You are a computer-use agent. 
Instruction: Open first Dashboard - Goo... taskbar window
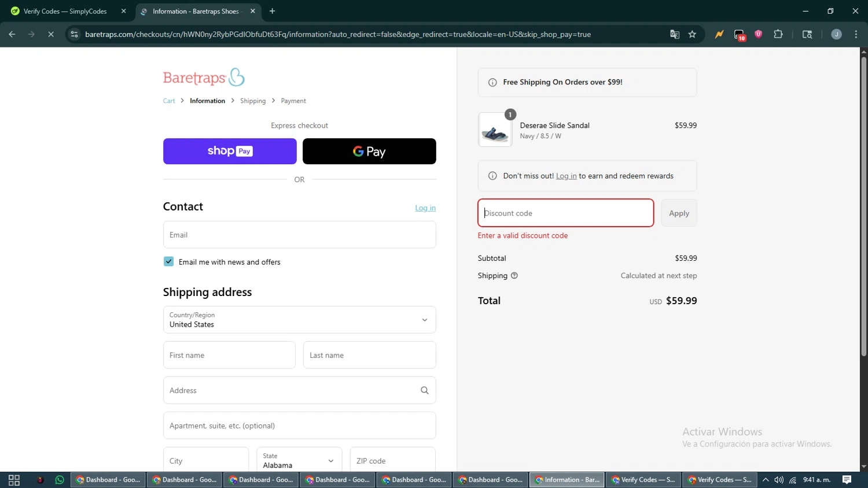[x=108, y=480]
